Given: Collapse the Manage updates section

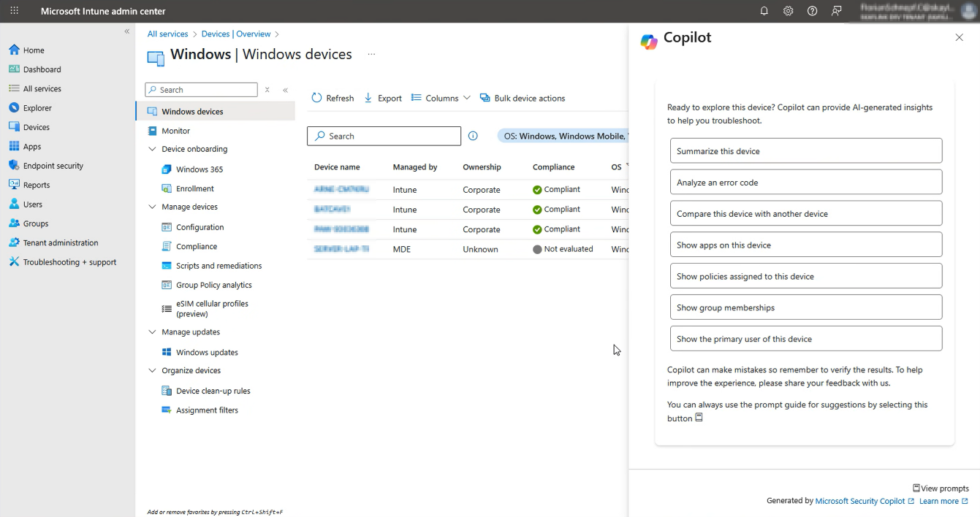Looking at the screenshot, I should [x=152, y=332].
